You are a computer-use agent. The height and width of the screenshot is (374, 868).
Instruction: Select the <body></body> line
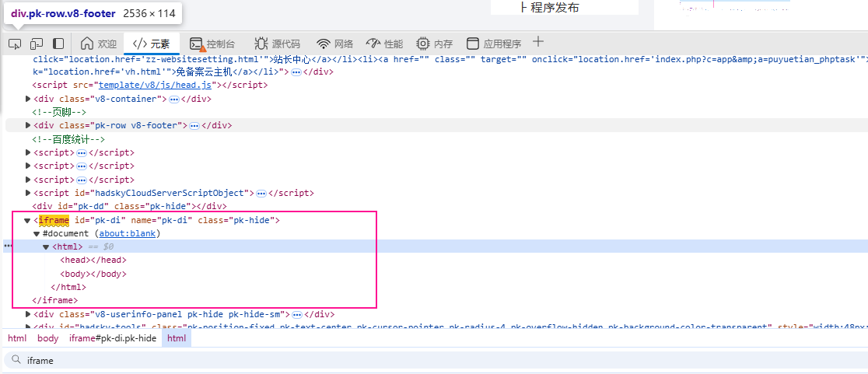tap(93, 274)
